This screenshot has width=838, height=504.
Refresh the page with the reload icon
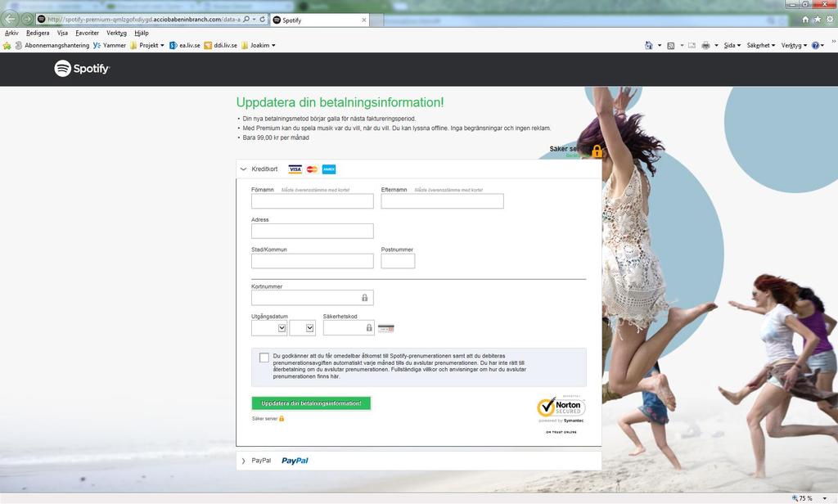click(263, 20)
